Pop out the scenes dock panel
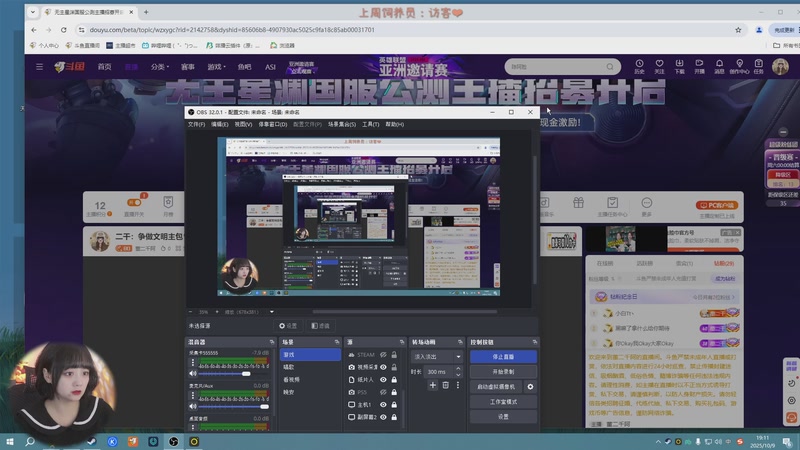Viewport: 800px width, 450px height. point(337,342)
